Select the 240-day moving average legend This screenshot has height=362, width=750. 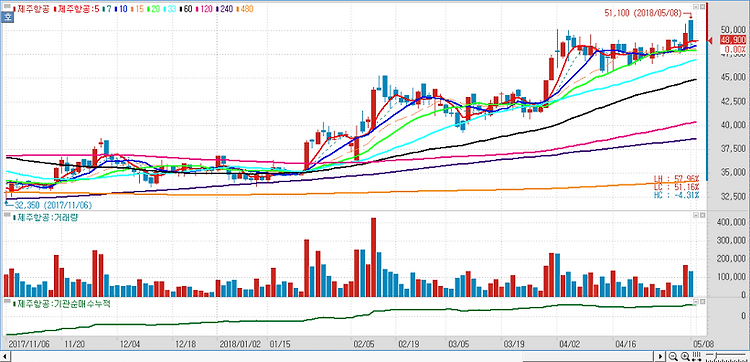click(x=225, y=9)
